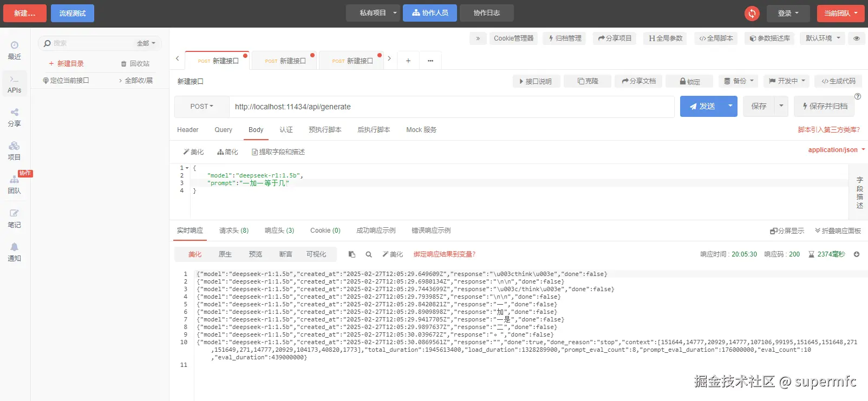Collapse line 1 fold arrow in editor
868x401 pixels.
187,168
